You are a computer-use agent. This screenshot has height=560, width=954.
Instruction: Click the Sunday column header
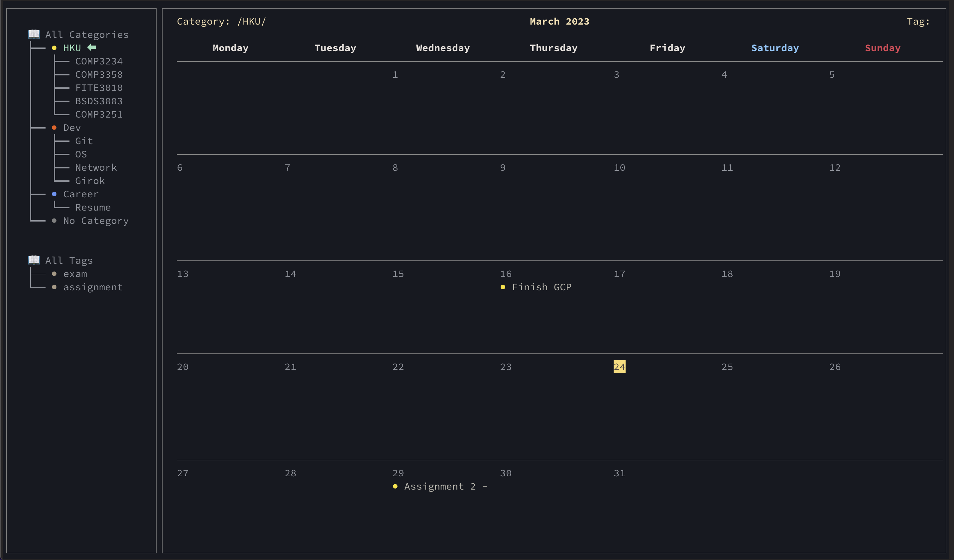tap(883, 48)
